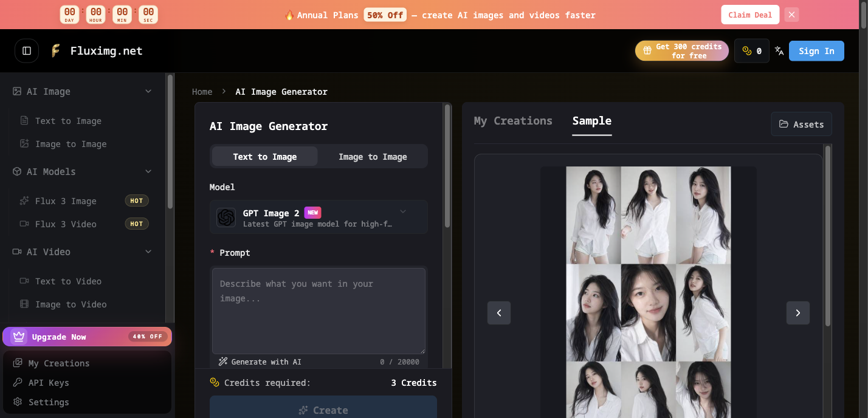Click the Image to Image sidebar icon
This screenshot has width=868, height=418.
click(24, 144)
